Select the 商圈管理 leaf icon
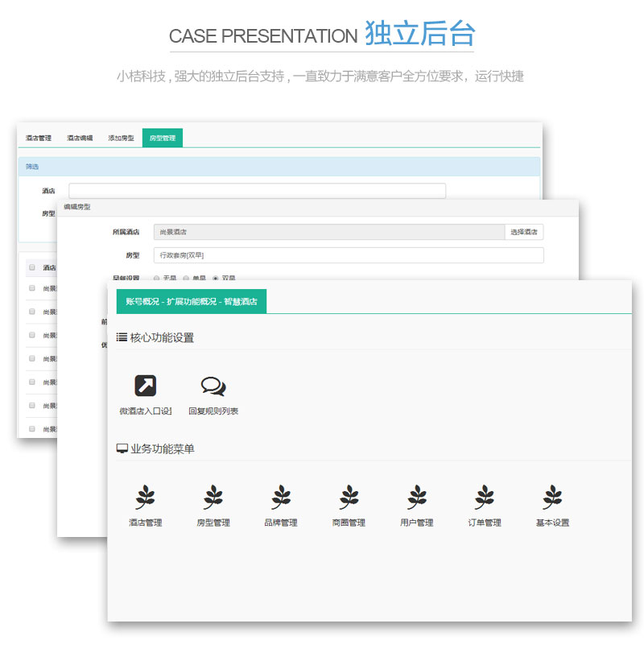The image size is (644, 665). [349, 498]
